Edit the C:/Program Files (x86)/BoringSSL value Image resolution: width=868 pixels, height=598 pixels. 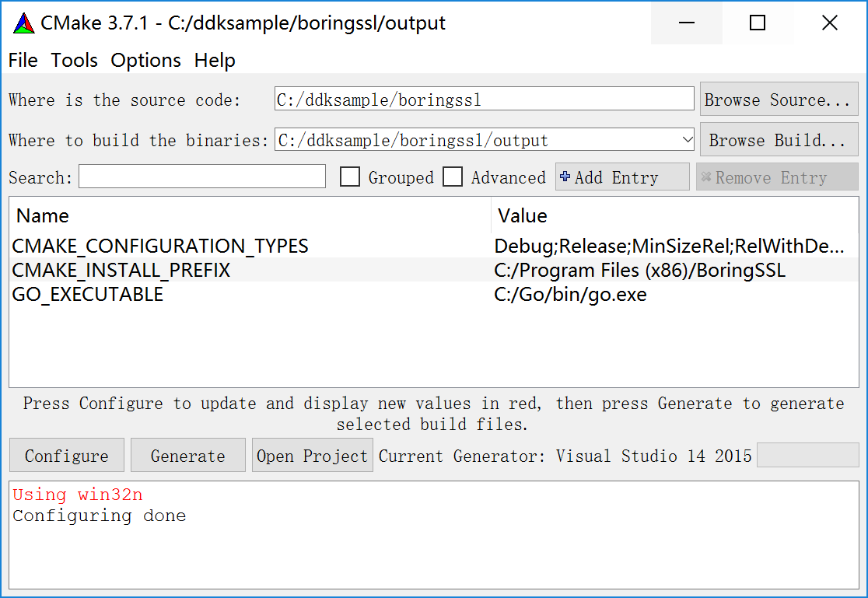click(x=639, y=270)
